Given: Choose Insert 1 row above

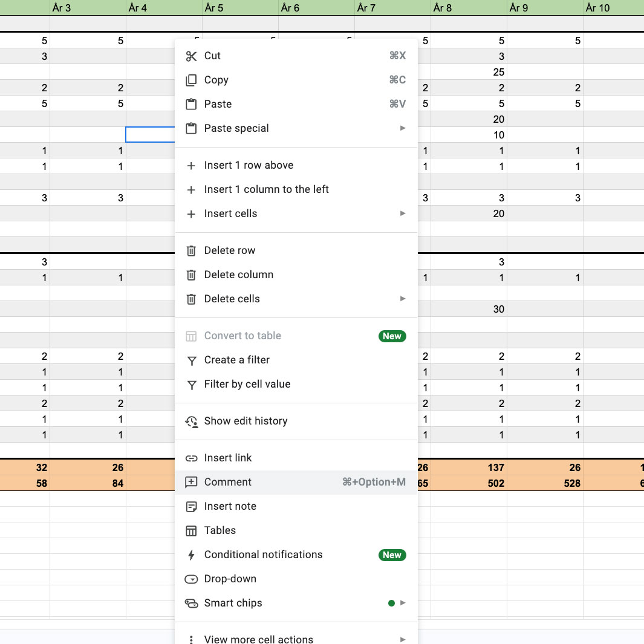Looking at the screenshot, I should [249, 165].
